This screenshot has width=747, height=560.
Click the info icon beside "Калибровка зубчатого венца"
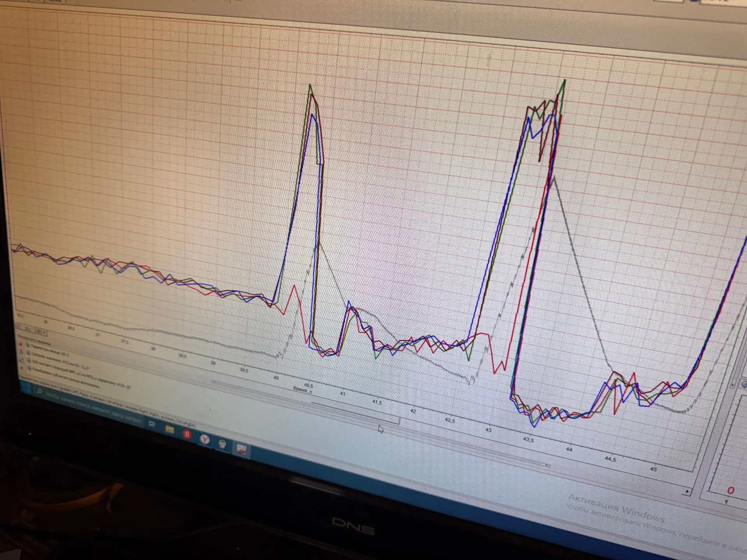click(x=30, y=369)
